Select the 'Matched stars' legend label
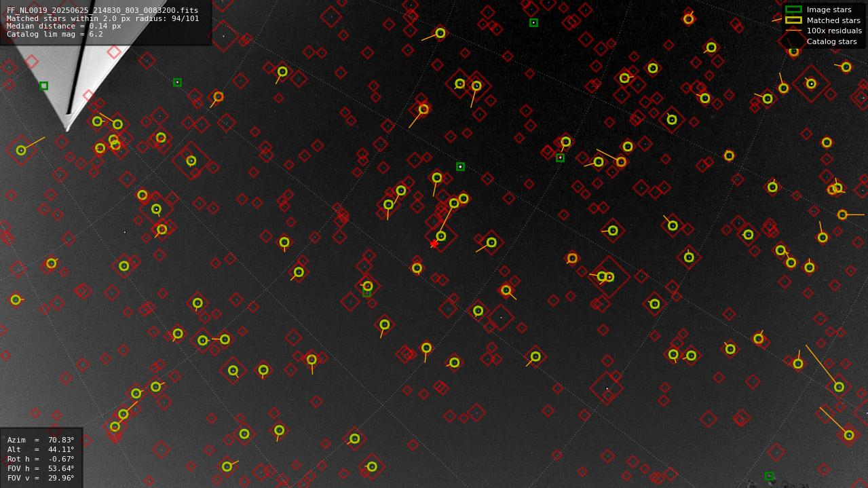Screen dimensions: 868x488 point(833,20)
